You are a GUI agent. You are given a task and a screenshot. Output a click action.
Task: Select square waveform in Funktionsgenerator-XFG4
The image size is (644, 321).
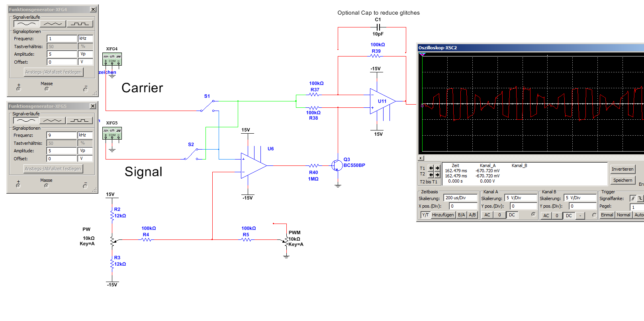[80, 24]
